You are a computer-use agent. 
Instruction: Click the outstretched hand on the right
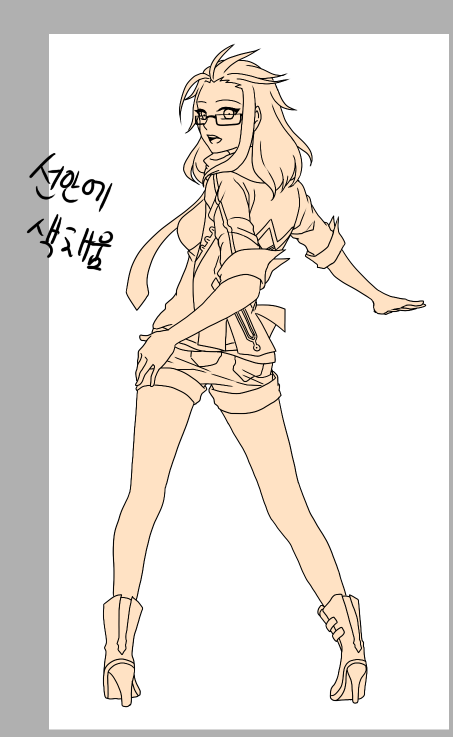pyautogui.click(x=399, y=305)
